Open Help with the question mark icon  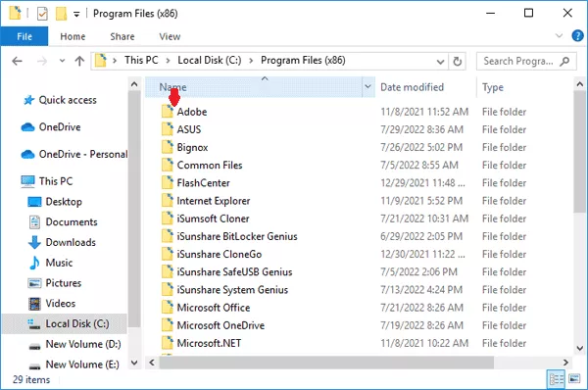pyautogui.click(x=577, y=36)
